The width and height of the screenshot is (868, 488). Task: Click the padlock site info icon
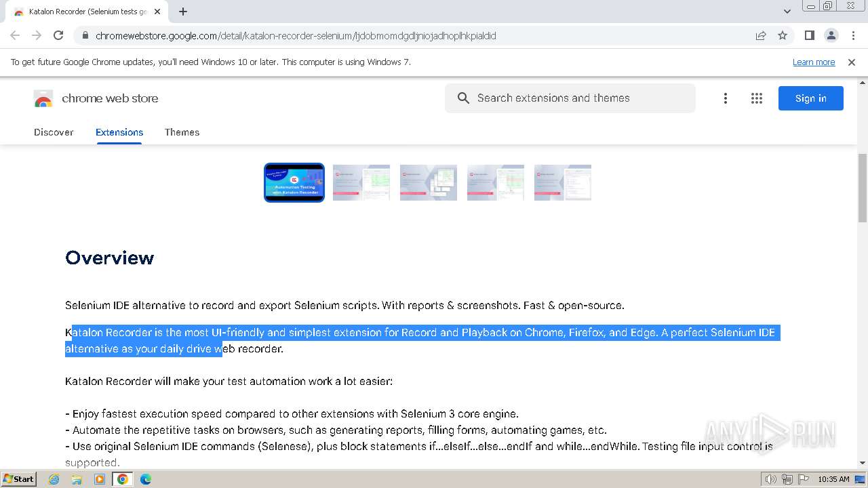pos(85,35)
